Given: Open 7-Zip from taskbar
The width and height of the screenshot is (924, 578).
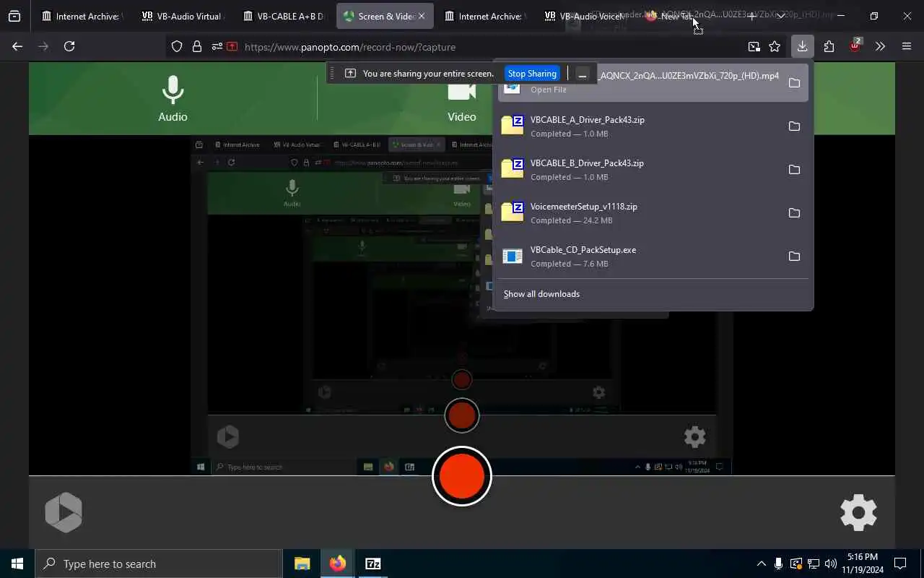Looking at the screenshot, I should pyautogui.click(x=373, y=564).
